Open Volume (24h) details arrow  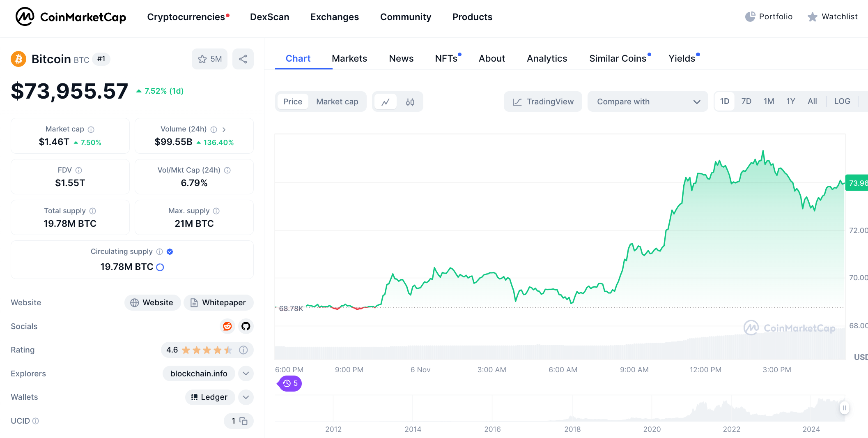(224, 129)
